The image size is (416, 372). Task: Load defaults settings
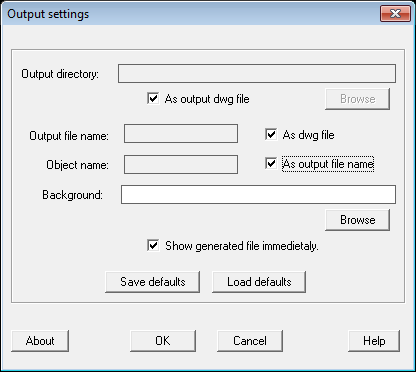pyautogui.click(x=259, y=282)
